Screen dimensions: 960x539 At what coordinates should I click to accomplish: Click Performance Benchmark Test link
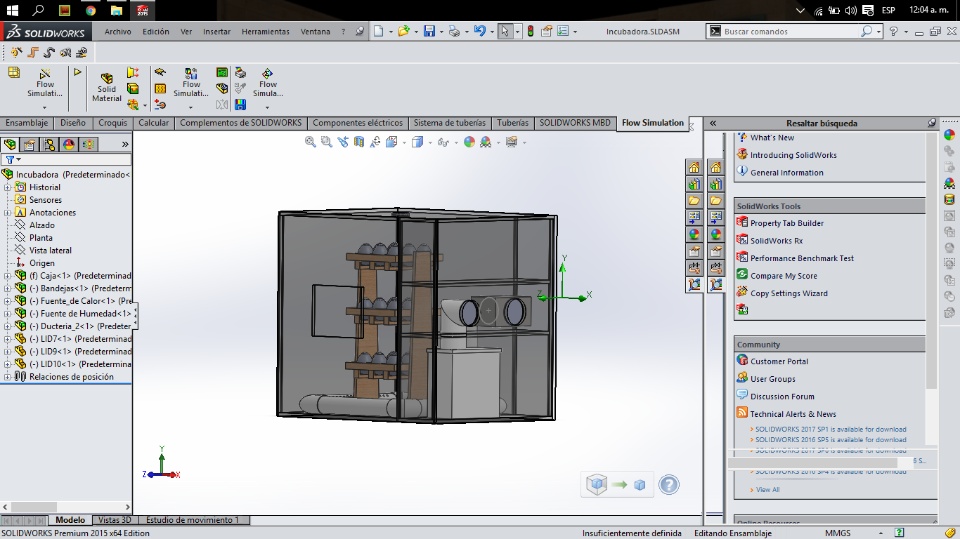click(801, 258)
